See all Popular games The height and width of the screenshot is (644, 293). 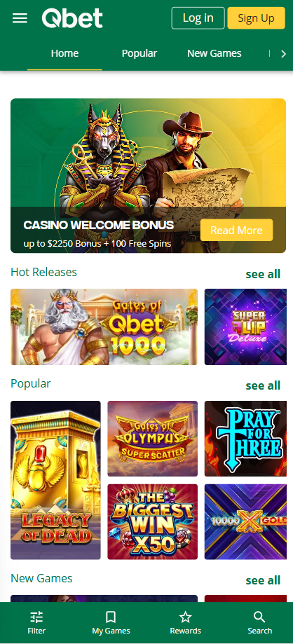263,386
